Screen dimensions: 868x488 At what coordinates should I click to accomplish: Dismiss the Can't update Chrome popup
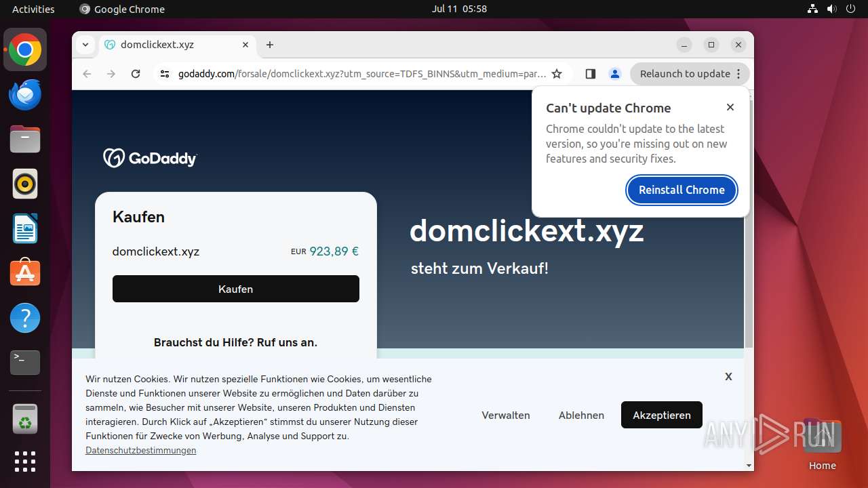(730, 107)
